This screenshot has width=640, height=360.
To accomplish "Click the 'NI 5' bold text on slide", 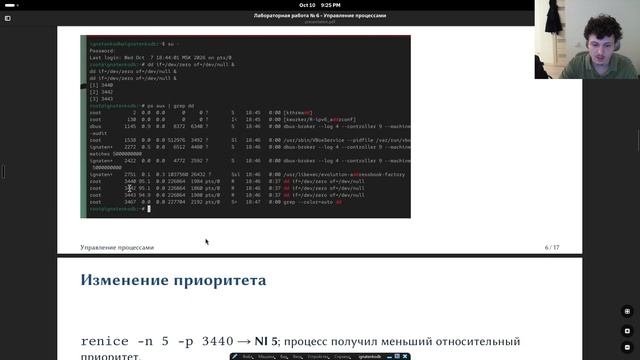I will click(x=266, y=341).
